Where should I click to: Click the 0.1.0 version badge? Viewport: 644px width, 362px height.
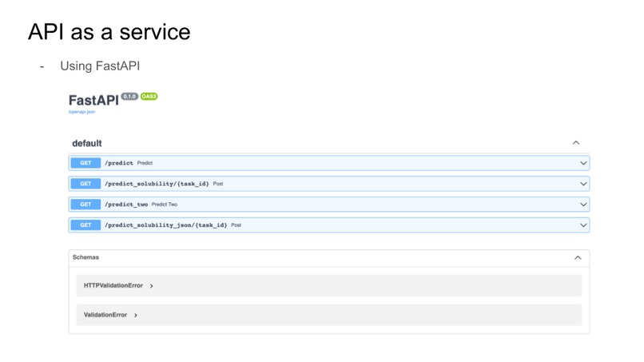click(x=129, y=97)
